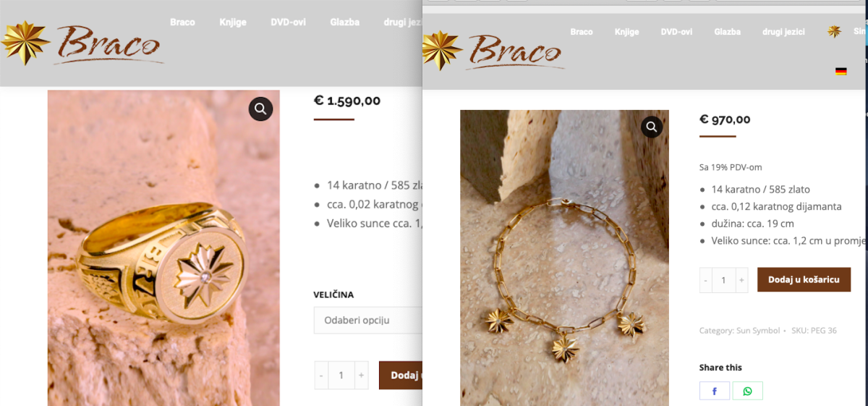Image resolution: width=868 pixels, height=406 pixels.
Task: Decrease bracelet quantity with minus
Action: pos(706,280)
